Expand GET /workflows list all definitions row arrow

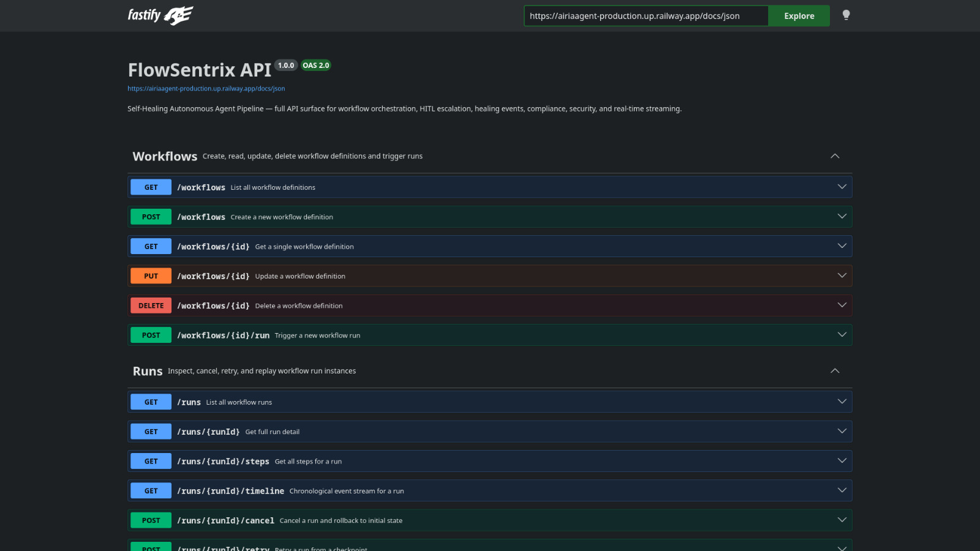pos(842,187)
